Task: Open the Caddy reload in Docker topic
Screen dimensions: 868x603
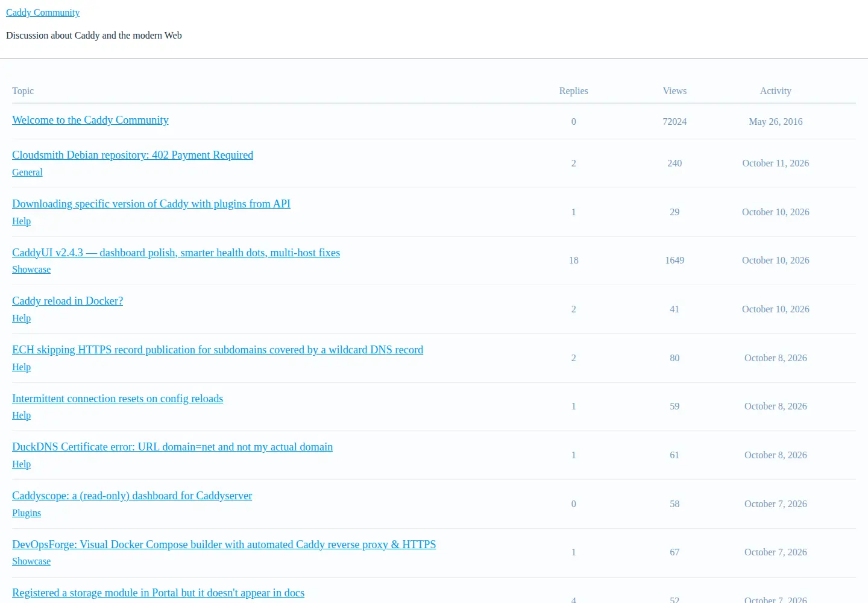Action: click(68, 301)
